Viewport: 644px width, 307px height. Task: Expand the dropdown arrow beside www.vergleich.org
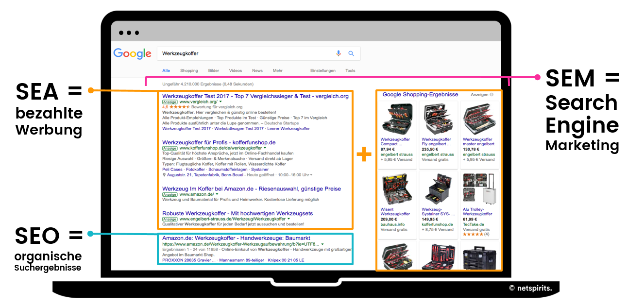click(220, 102)
